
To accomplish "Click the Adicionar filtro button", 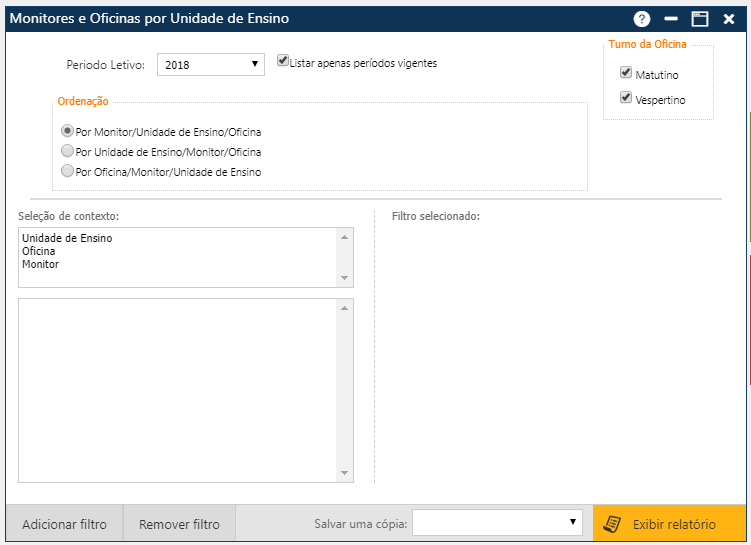I will (x=64, y=524).
